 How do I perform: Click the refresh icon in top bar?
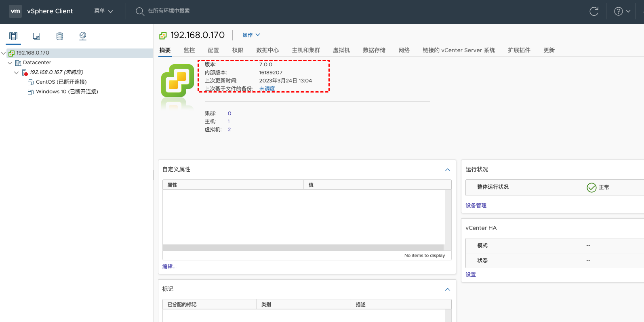tap(593, 11)
